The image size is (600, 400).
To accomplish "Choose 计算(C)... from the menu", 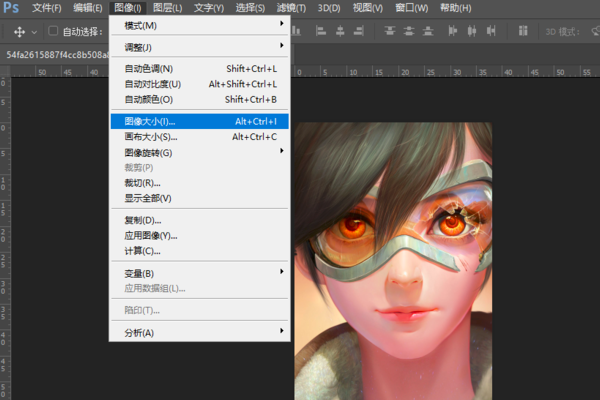I will point(200,251).
